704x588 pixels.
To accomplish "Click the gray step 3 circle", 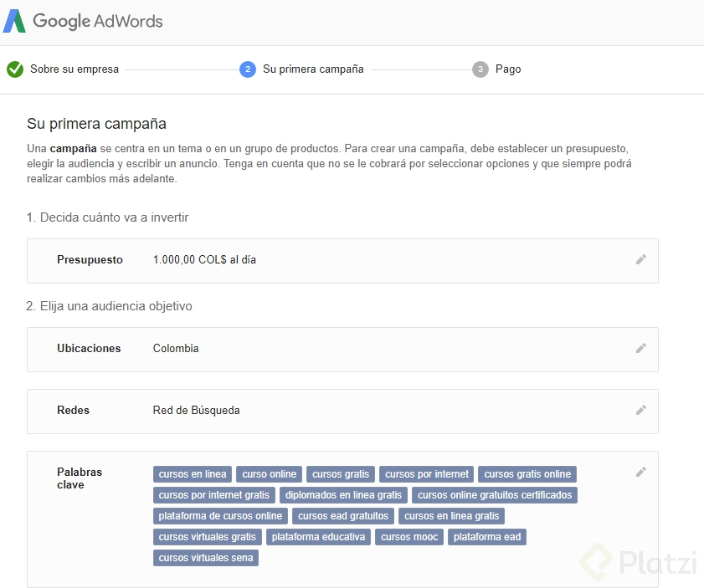I will pyautogui.click(x=480, y=69).
